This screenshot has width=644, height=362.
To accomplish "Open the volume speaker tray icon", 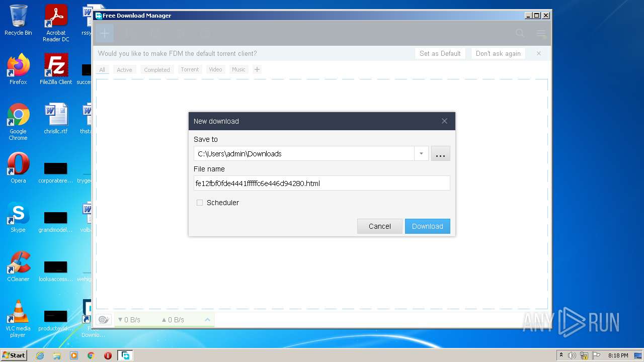I will coord(572,355).
